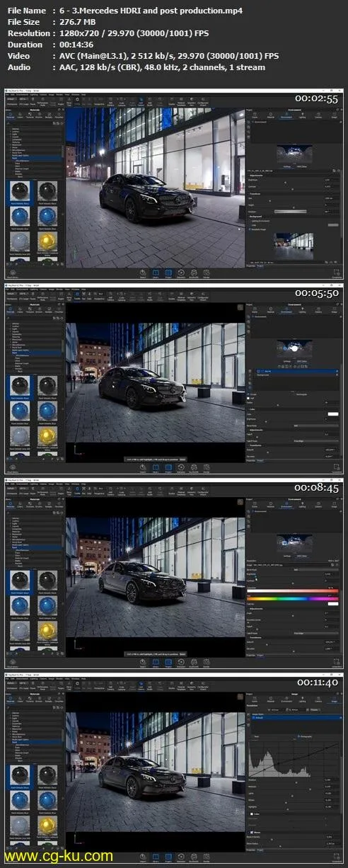The width and height of the screenshot is (348, 868).
Task: Switch to HDRI Editor tab in the 00:02:55 frame
Action: click(303, 166)
